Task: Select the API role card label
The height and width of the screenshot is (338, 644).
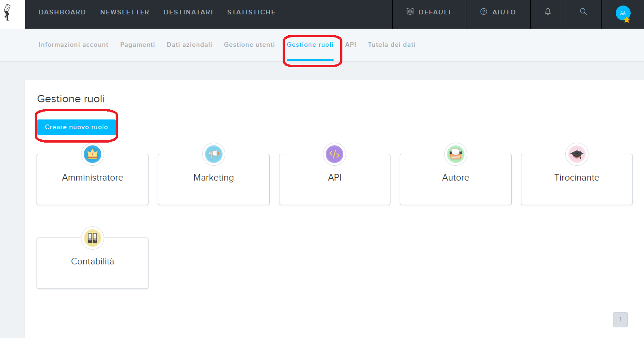Action: [x=334, y=178]
